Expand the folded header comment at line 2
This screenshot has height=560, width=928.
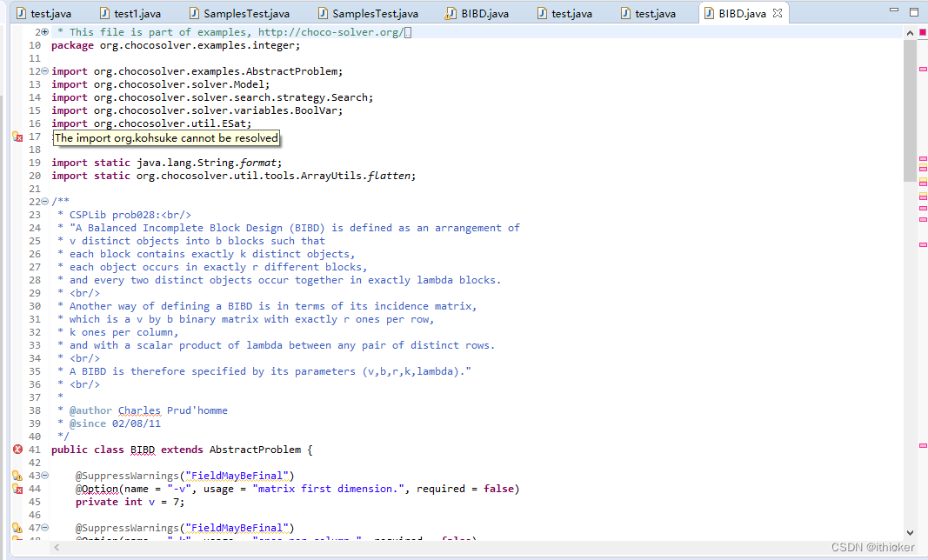click(45, 32)
